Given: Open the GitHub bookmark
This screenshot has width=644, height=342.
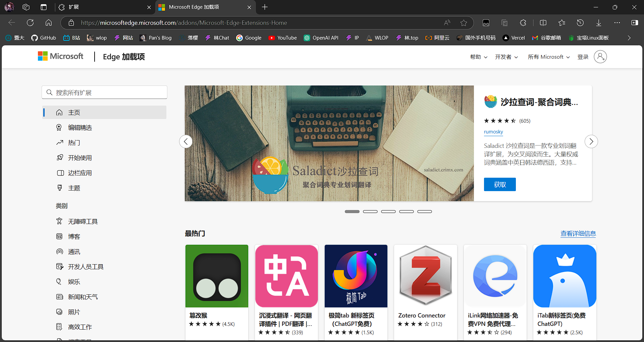Looking at the screenshot, I should [x=44, y=38].
